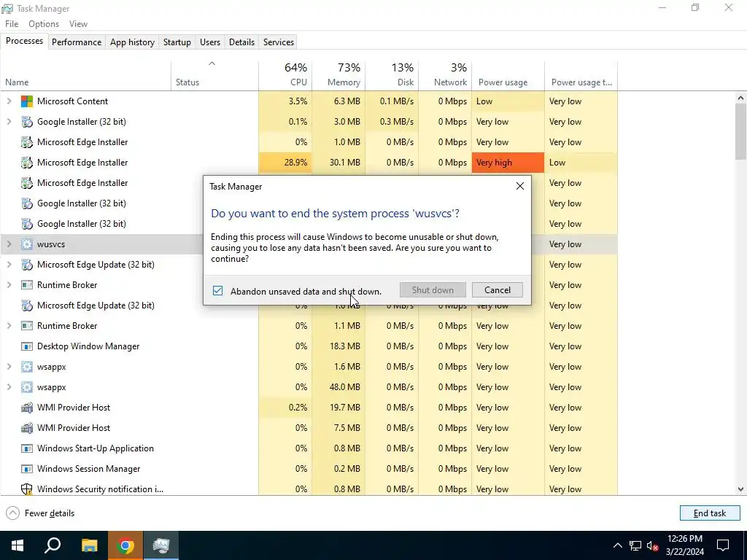Click the Fewer details arrow icon
This screenshot has width=747, height=560.
click(x=13, y=513)
